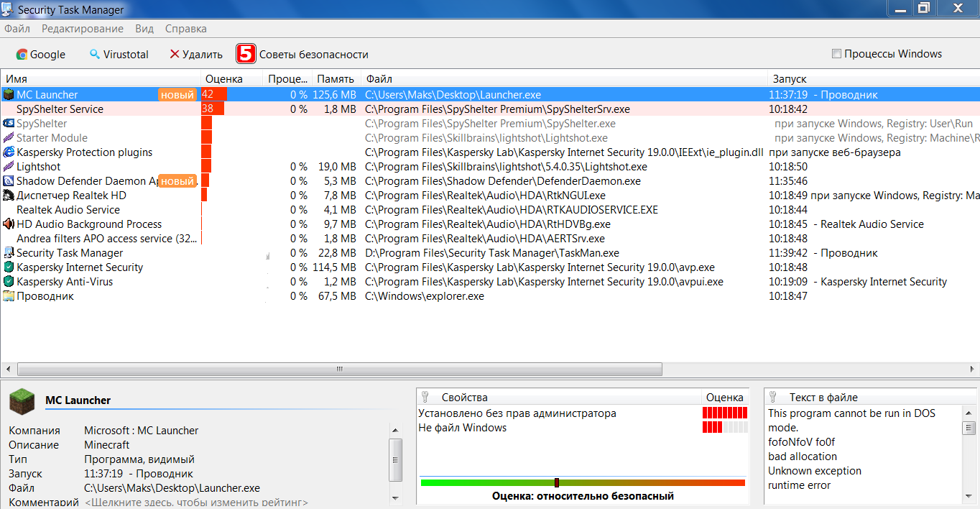Screen dimensions: 980x509
Task: Sort by the Имя column header
Action: [x=101, y=79]
